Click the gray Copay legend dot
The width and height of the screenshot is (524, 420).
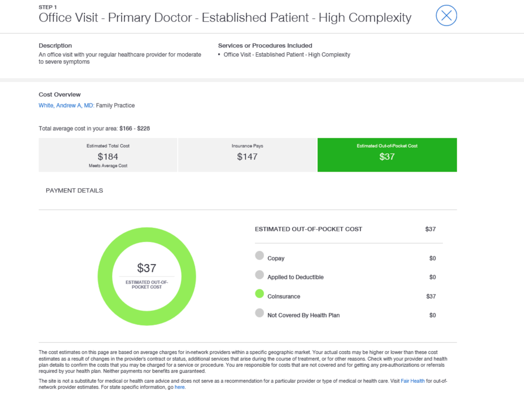pyautogui.click(x=259, y=256)
